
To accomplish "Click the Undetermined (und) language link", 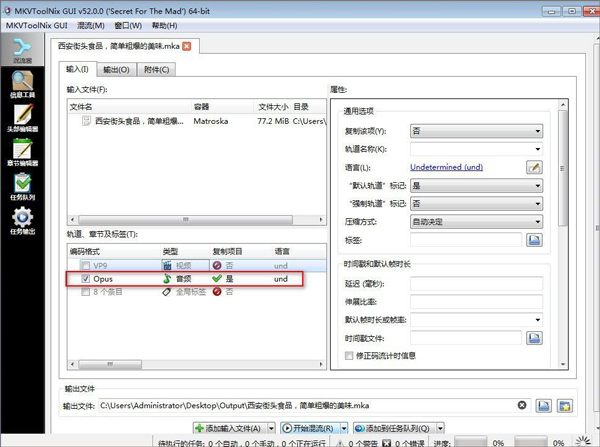I will pos(446,167).
